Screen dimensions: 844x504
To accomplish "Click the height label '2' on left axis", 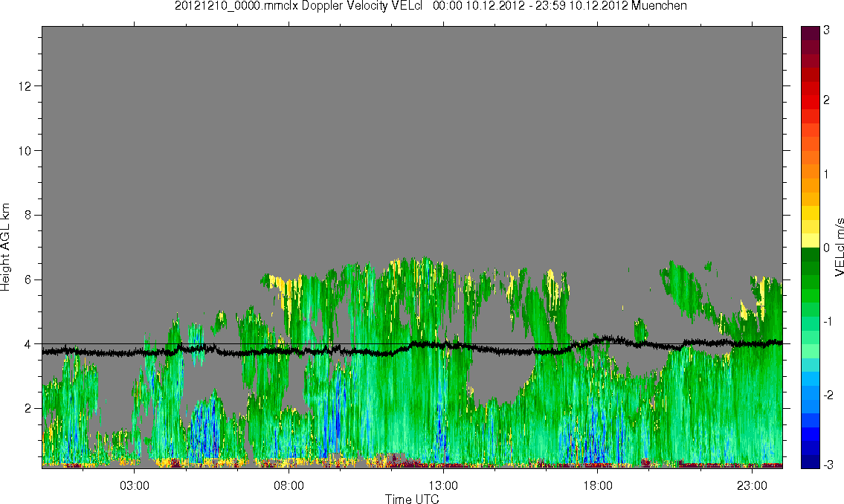I will click(x=28, y=409).
